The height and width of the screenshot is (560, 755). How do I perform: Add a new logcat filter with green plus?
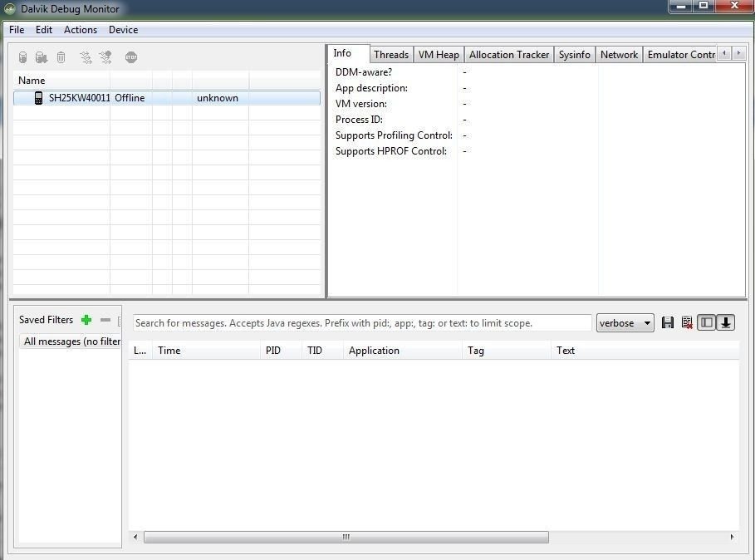click(86, 320)
